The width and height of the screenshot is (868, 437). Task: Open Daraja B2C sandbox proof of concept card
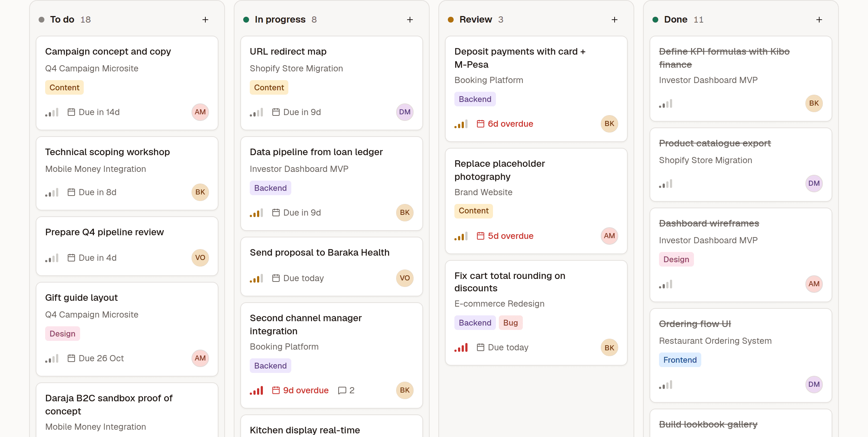coord(127,410)
